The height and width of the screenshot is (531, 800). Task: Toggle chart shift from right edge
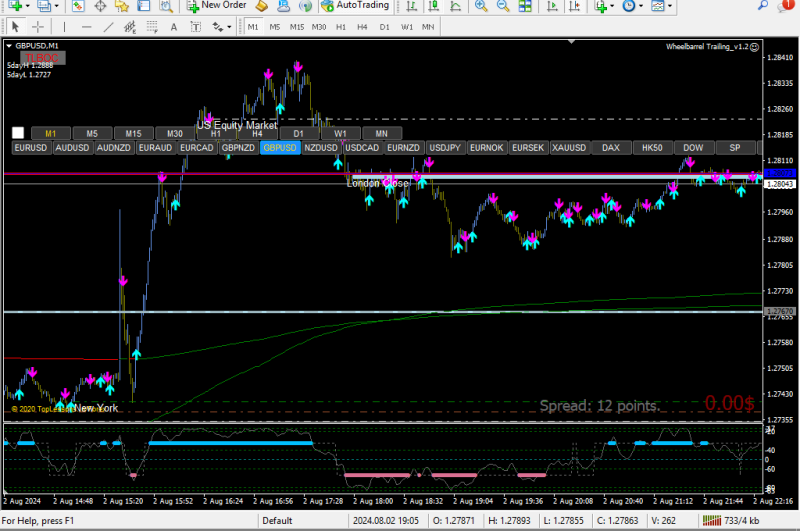tap(574, 6)
